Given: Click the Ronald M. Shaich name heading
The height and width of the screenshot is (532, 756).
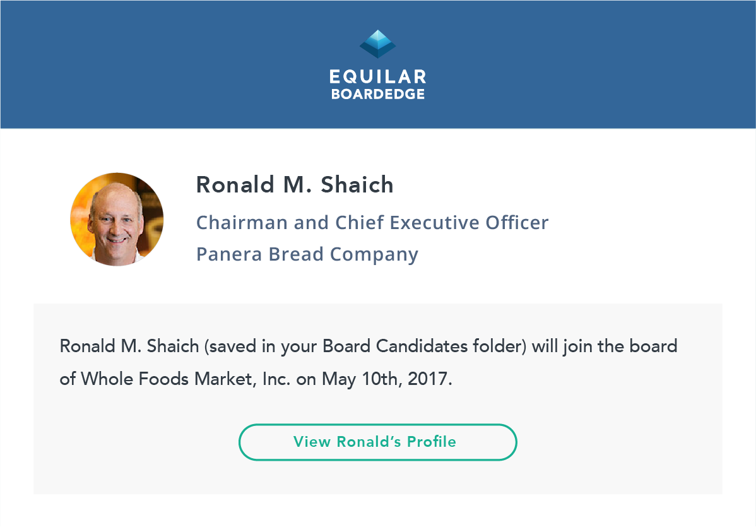Looking at the screenshot, I should click(295, 185).
